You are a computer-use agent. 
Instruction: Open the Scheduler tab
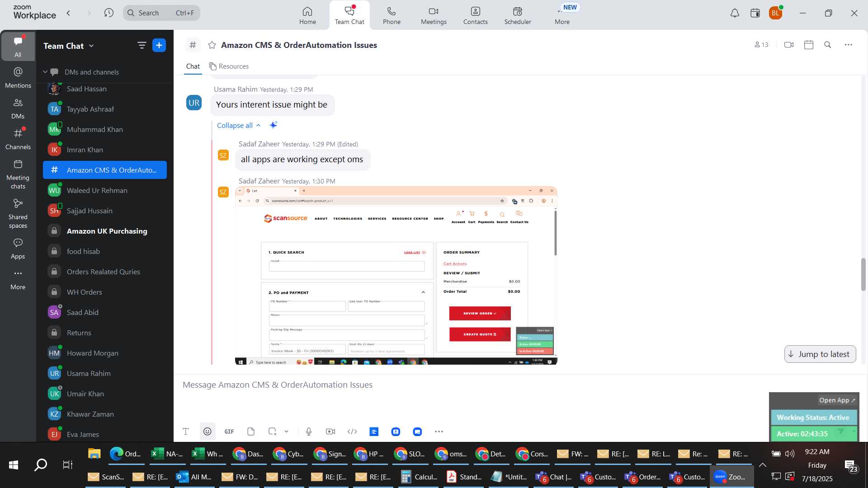518,15
